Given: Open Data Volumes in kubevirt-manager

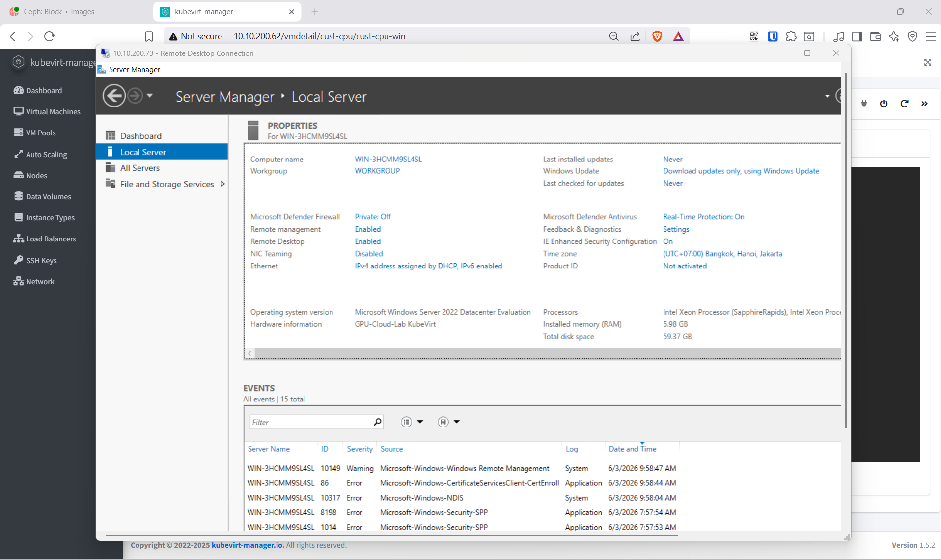Looking at the screenshot, I should (x=43, y=196).
